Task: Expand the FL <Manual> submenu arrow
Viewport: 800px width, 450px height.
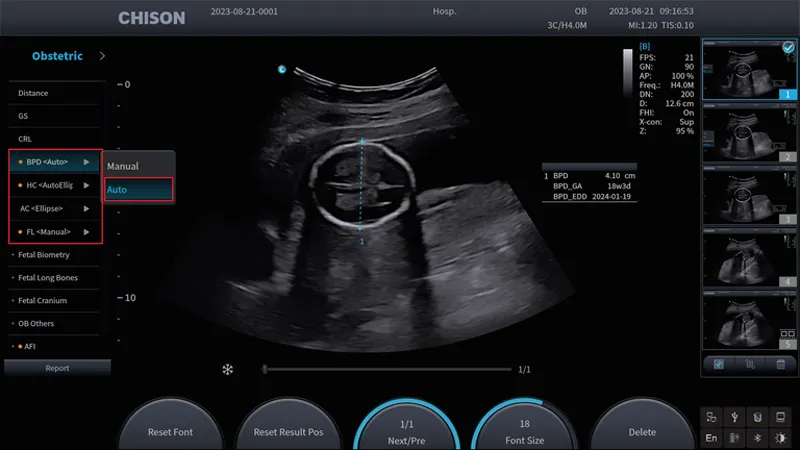Action: pyautogui.click(x=86, y=232)
